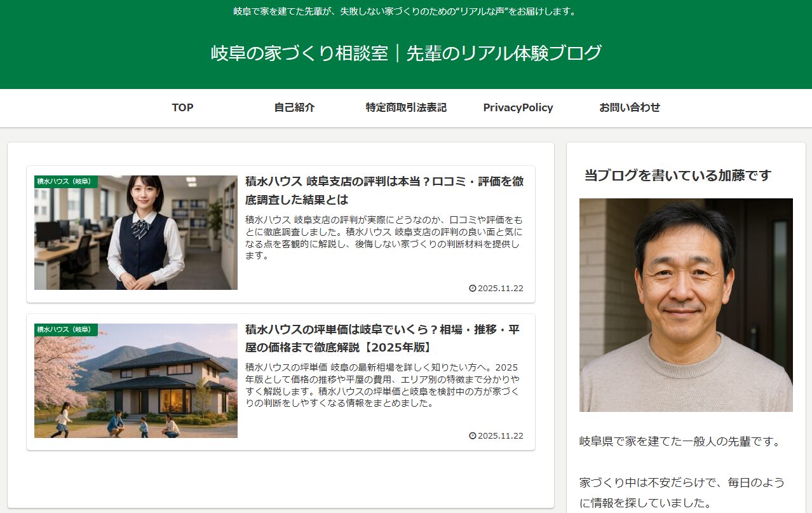Screen dimensions: 812x513
Task: Click the clock icon on the second article
Action: click(x=472, y=436)
